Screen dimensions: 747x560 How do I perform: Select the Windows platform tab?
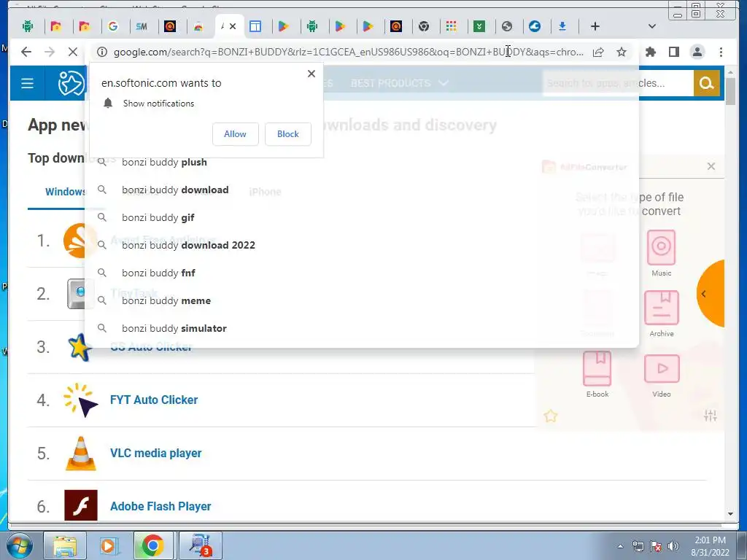click(x=65, y=192)
